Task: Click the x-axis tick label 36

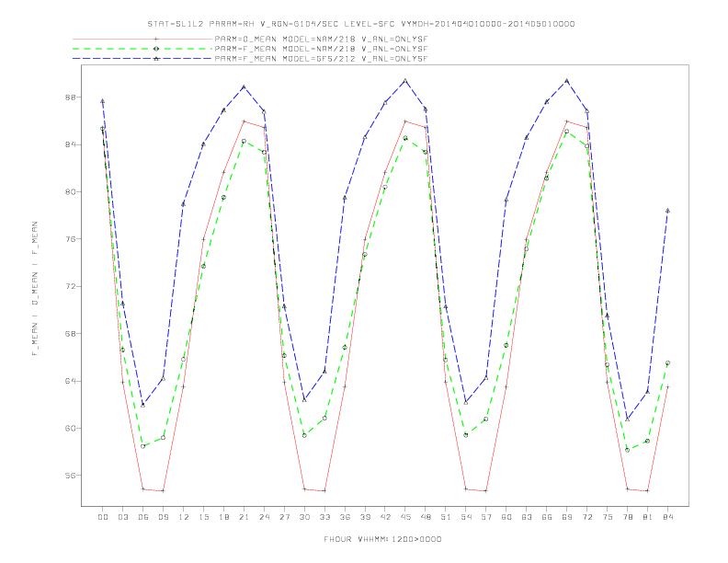Action: (x=345, y=517)
